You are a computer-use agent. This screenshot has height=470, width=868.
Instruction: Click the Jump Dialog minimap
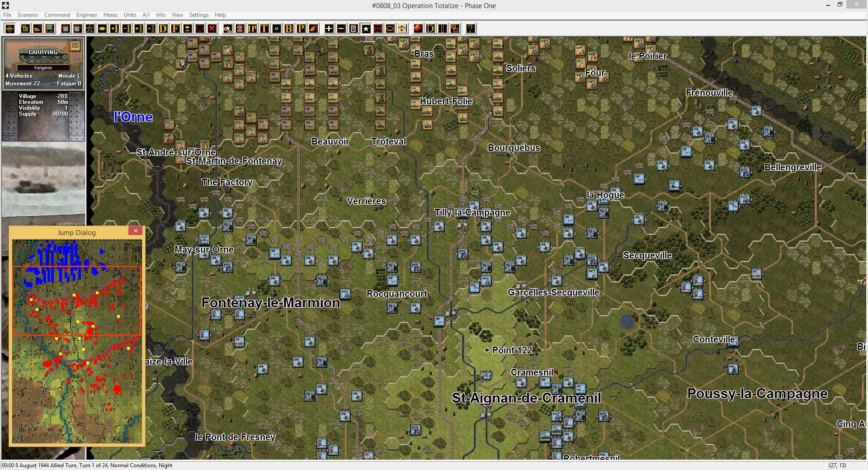pyautogui.click(x=76, y=341)
